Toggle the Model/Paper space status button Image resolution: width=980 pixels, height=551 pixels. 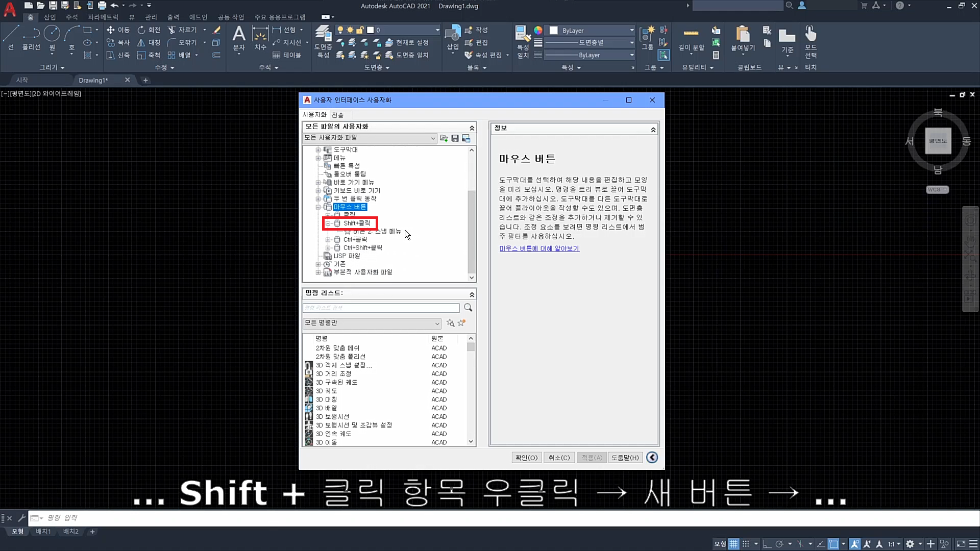tap(720, 544)
